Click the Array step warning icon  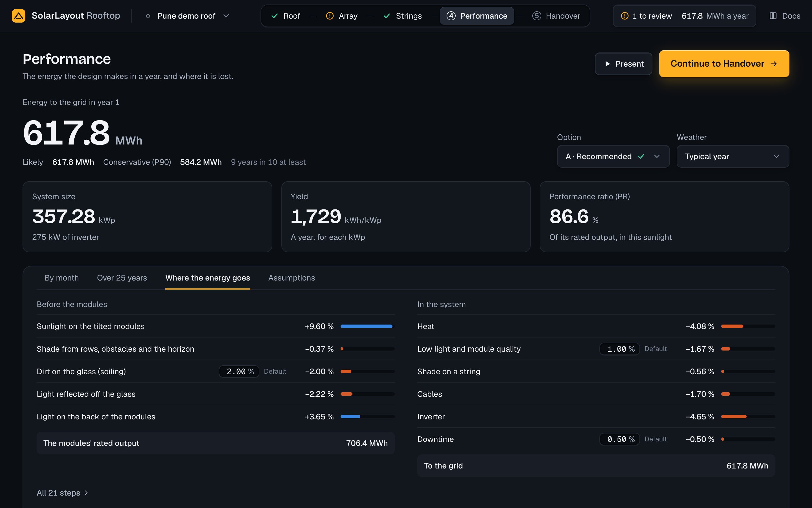[x=330, y=16]
